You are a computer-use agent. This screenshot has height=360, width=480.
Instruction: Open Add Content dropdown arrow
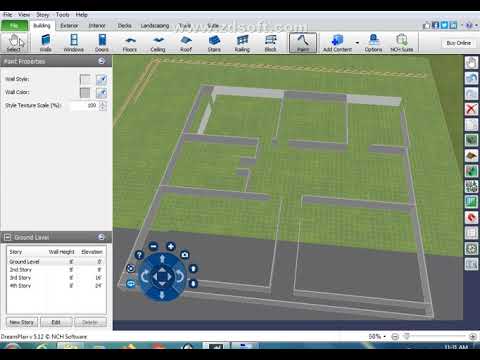click(x=357, y=43)
